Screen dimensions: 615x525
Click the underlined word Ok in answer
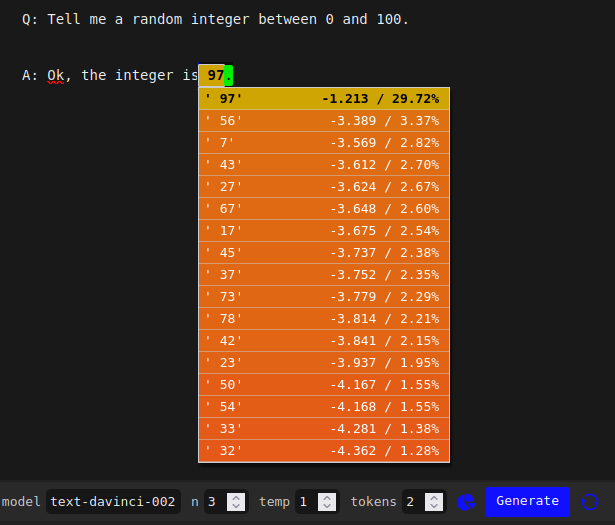(55, 75)
